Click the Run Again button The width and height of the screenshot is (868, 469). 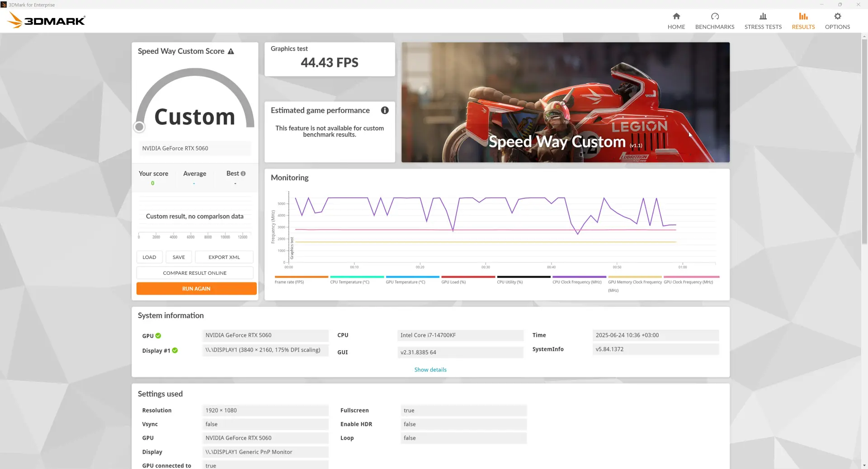click(196, 289)
